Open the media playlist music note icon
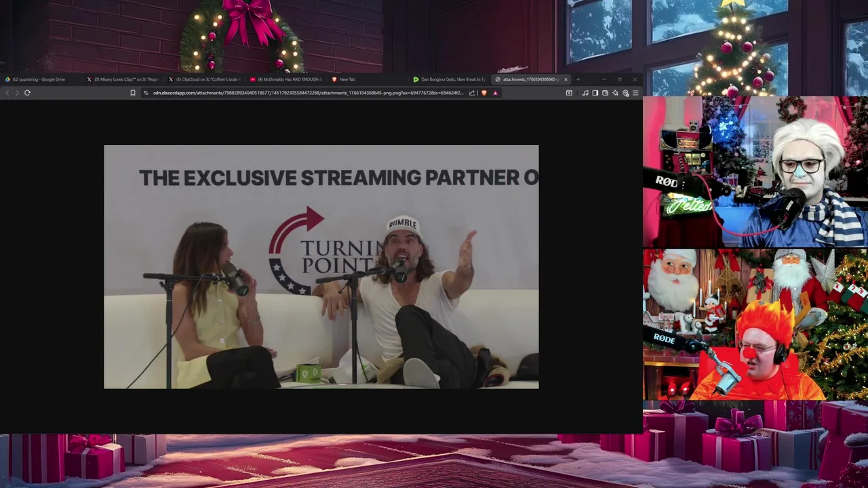The height and width of the screenshot is (488, 868). tap(585, 93)
